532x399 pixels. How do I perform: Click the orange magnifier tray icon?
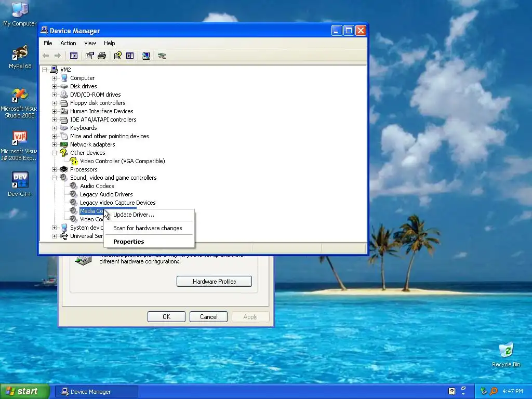494,391
